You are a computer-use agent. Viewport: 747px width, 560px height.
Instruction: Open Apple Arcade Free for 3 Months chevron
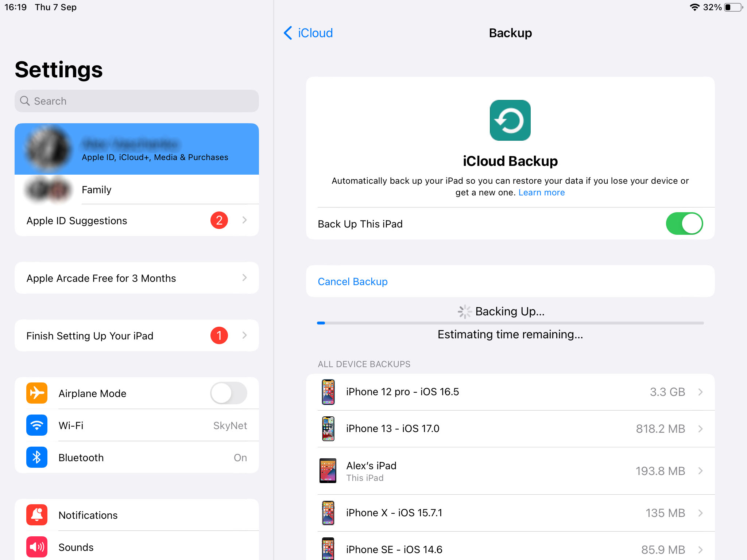[x=244, y=278]
